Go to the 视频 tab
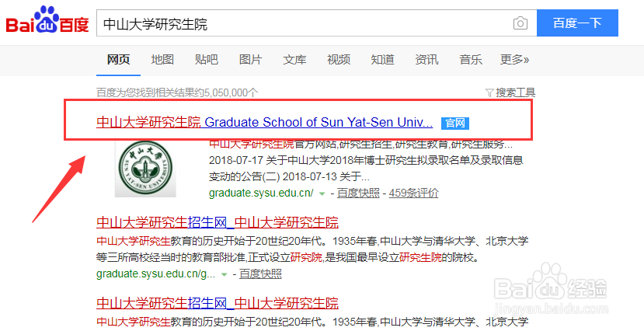Image resolution: width=644 pixels, height=331 pixels. coord(339,60)
